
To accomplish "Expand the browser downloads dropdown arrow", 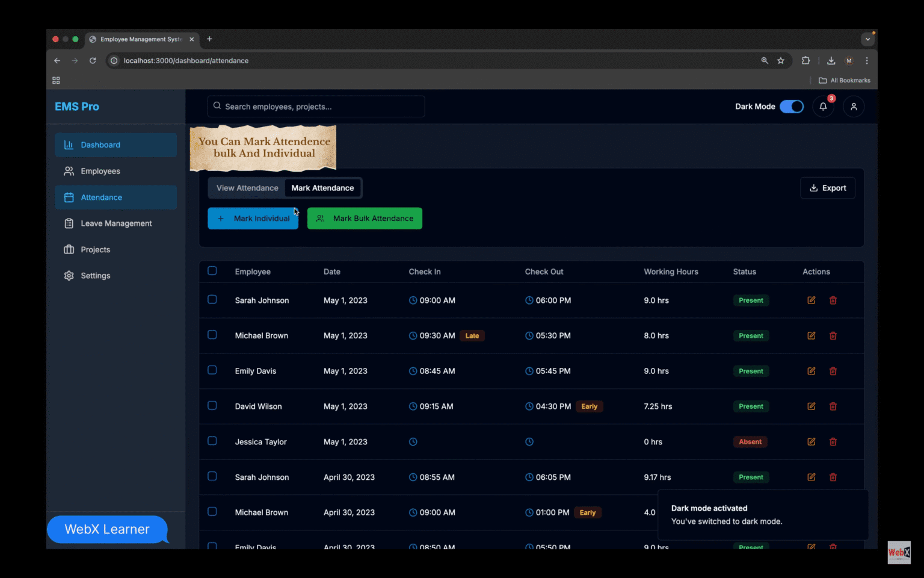I will (868, 39).
